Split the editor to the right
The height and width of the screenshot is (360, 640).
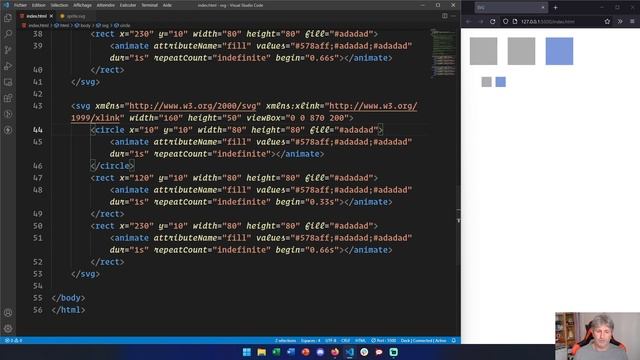tap(444, 16)
